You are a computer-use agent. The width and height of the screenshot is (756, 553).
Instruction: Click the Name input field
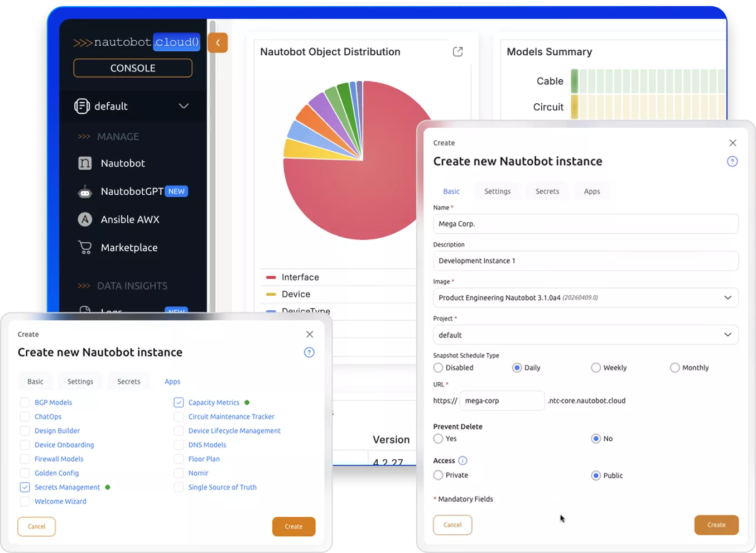pos(585,224)
